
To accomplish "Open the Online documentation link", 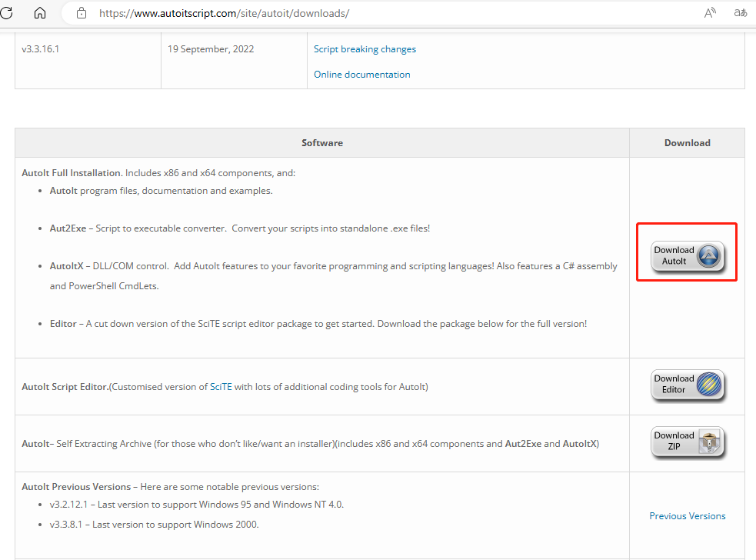I will (362, 75).
